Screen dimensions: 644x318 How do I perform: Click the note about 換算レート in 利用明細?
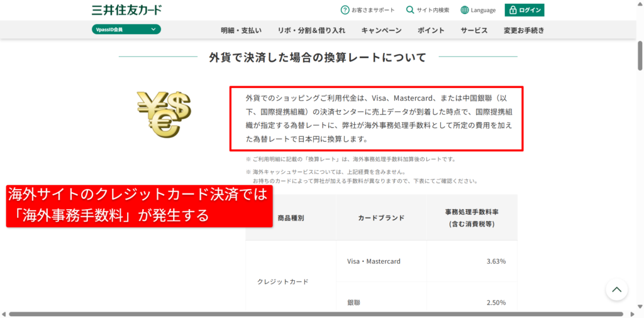pos(351,159)
